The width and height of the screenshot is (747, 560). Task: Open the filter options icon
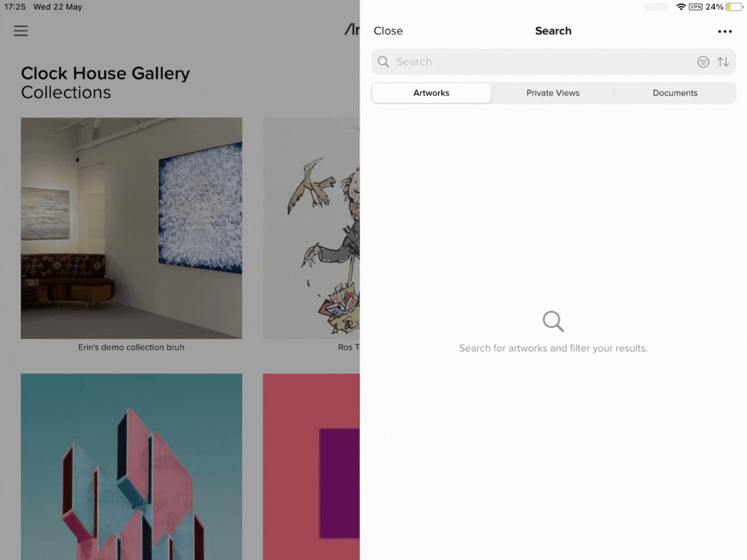[703, 62]
